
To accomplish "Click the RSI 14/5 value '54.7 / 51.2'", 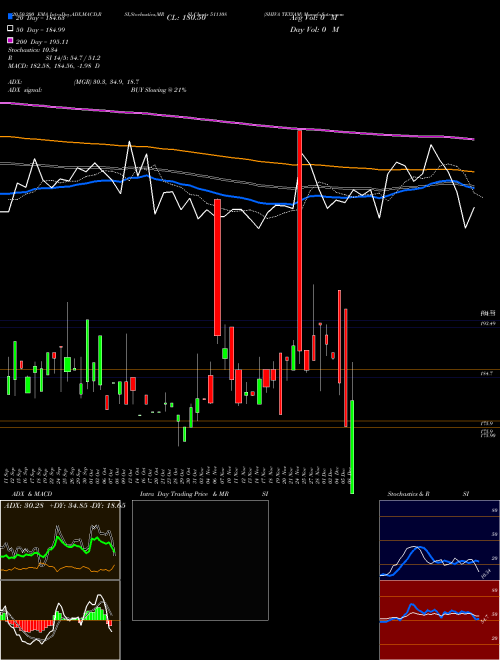I will [x=73, y=58].
